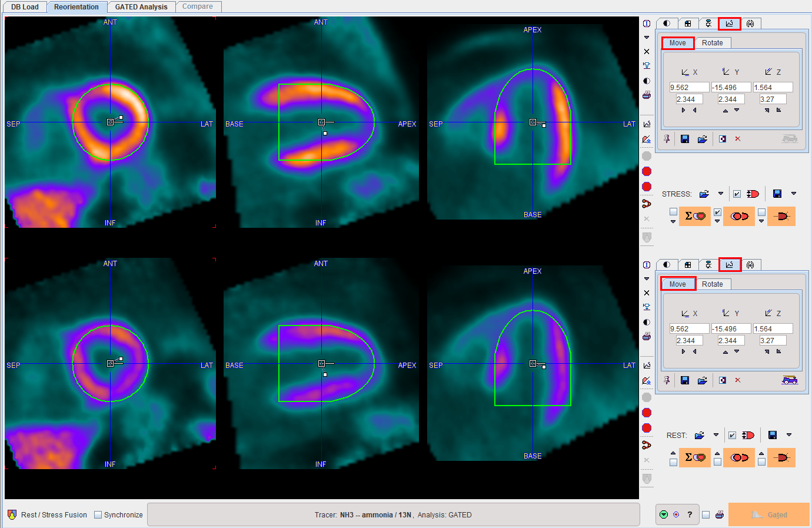Toggle the checkbox beside the REST label's half-ellipse icon
Screen dimensions: 812x528
pyautogui.click(x=732, y=435)
